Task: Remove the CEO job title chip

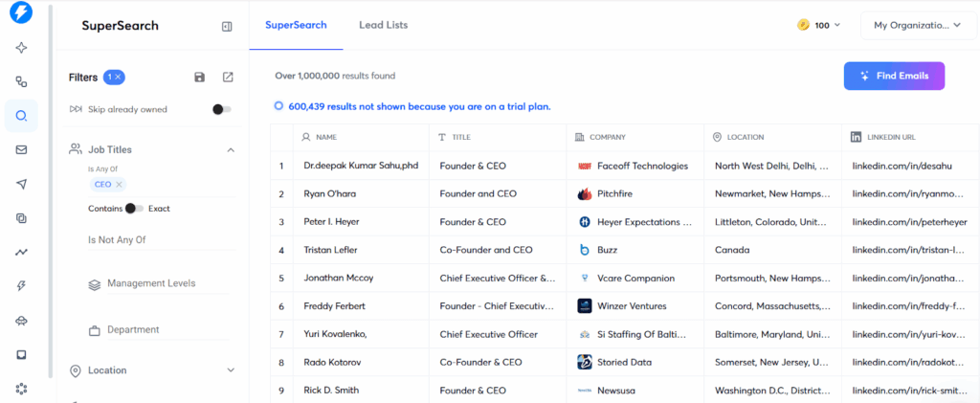Action: pyautogui.click(x=119, y=184)
